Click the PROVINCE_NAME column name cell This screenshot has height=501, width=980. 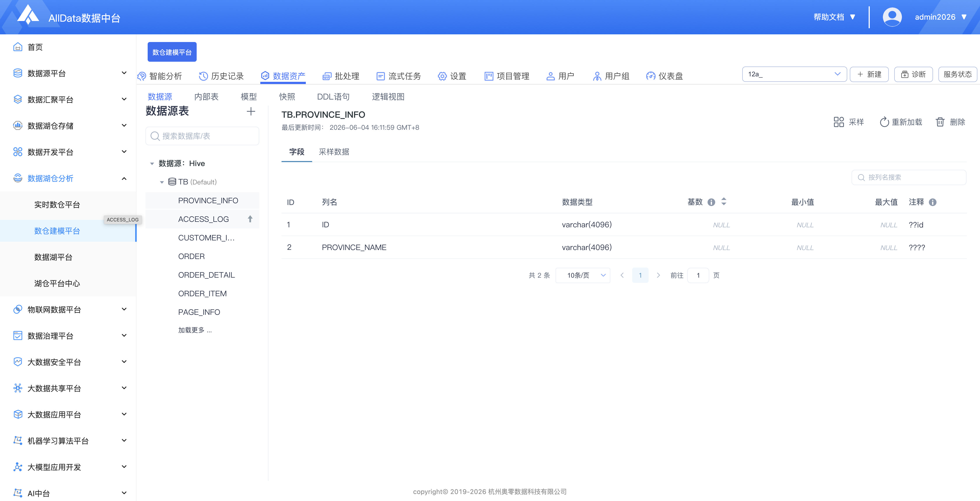coord(354,247)
